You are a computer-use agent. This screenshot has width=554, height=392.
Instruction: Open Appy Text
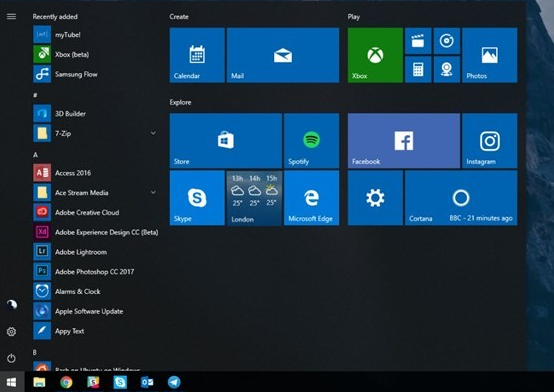click(x=95, y=331)
